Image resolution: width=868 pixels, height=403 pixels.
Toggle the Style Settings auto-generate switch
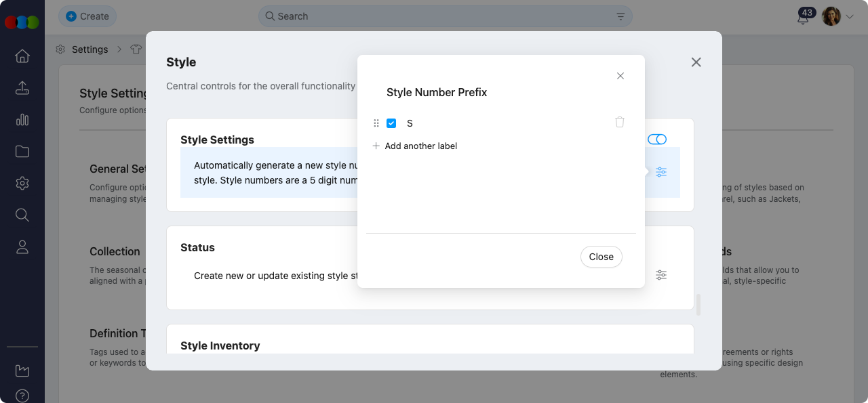tap(656, 140)
